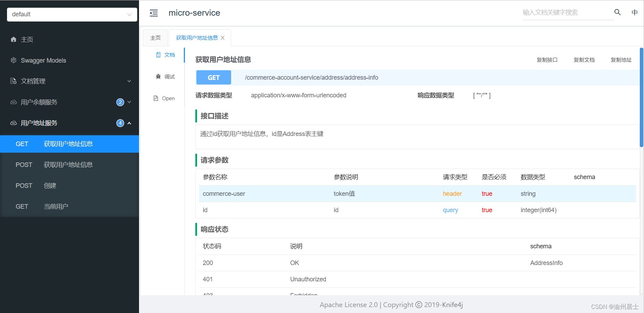Collapse the 用户地址服务 service group

[129, 123]
